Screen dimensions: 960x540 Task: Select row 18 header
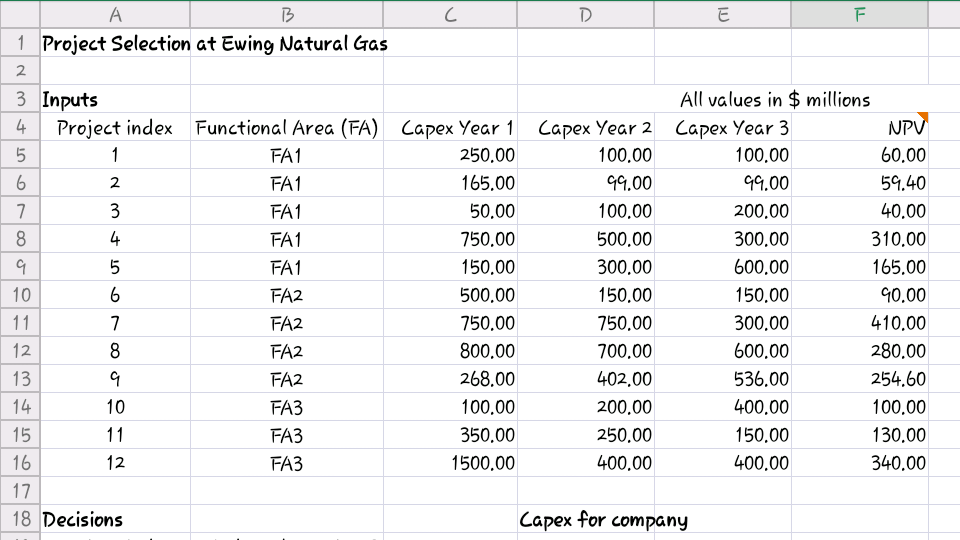click(x=20, y=519)
